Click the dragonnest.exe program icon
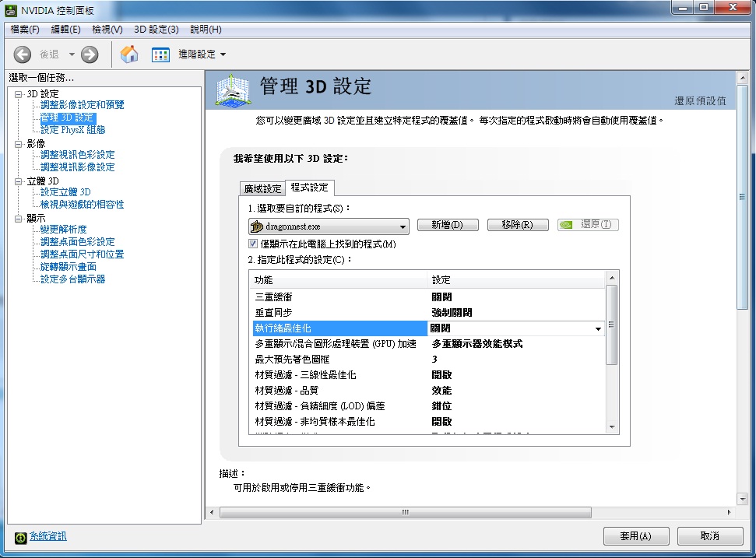The width and height of the screenshot is (756, 558). pyautogui.click(x=257, y=226)
